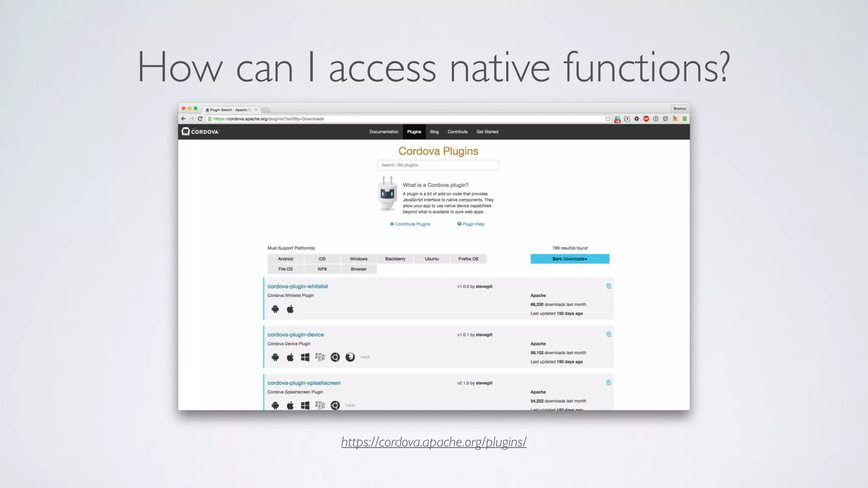Click the Bramus profile button
This screenshot has height=488, width=868.
679,108
